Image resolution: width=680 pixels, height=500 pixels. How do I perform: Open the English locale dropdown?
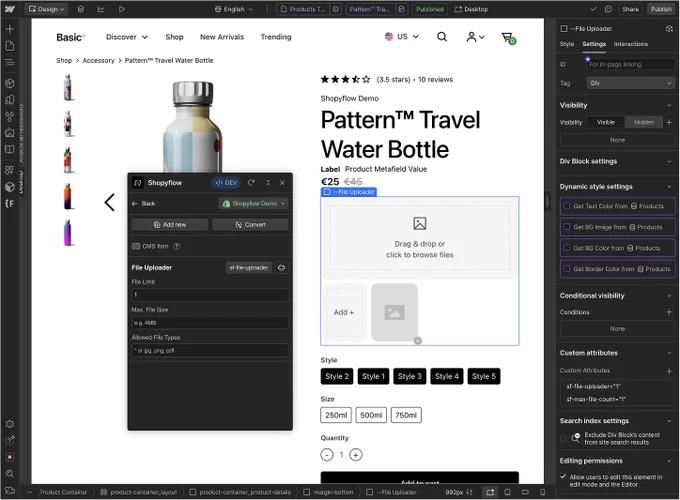point(233,9)
